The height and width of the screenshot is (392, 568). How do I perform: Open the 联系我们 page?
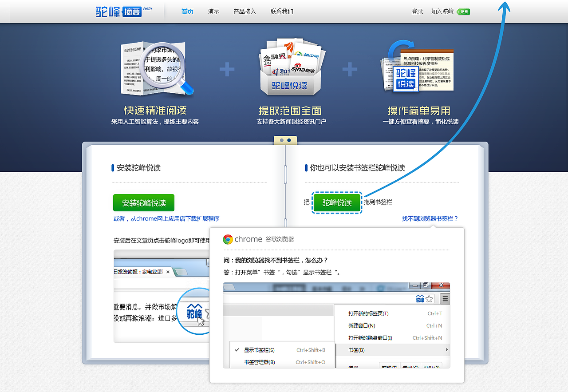(x=282, y=12)
